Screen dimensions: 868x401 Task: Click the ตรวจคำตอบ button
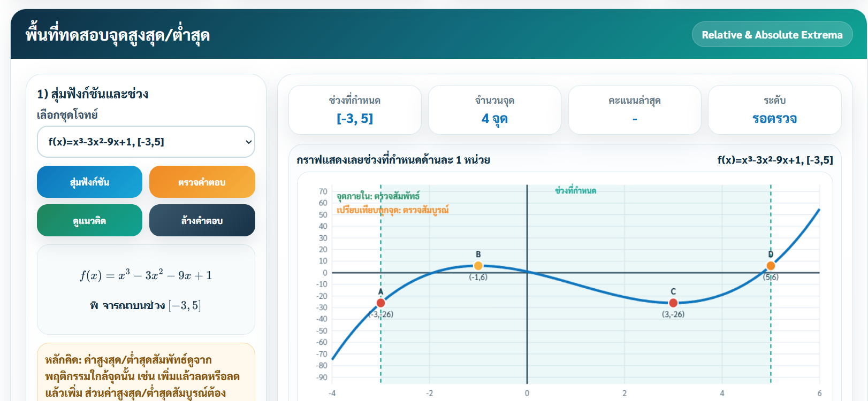(x=202, y=182)
